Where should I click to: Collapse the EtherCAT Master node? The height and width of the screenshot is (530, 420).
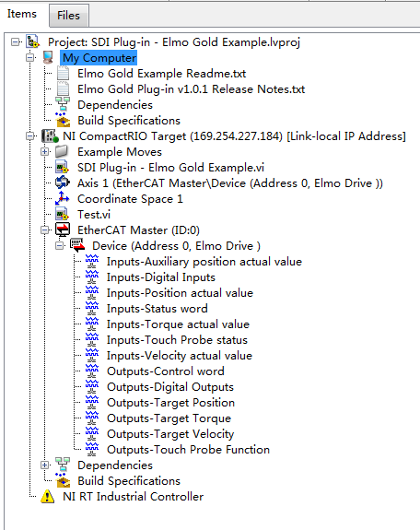[44, 230]
